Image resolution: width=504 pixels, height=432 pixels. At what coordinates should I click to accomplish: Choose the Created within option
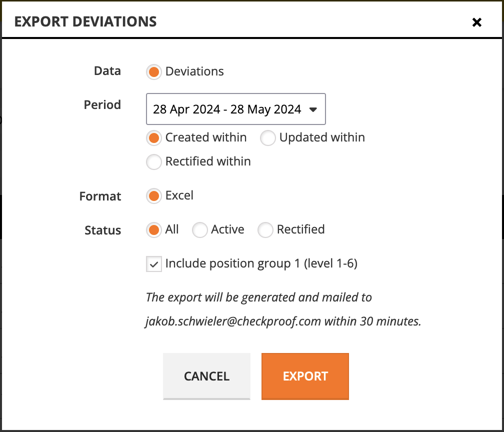pyautogui.click(x=153, y=137)
